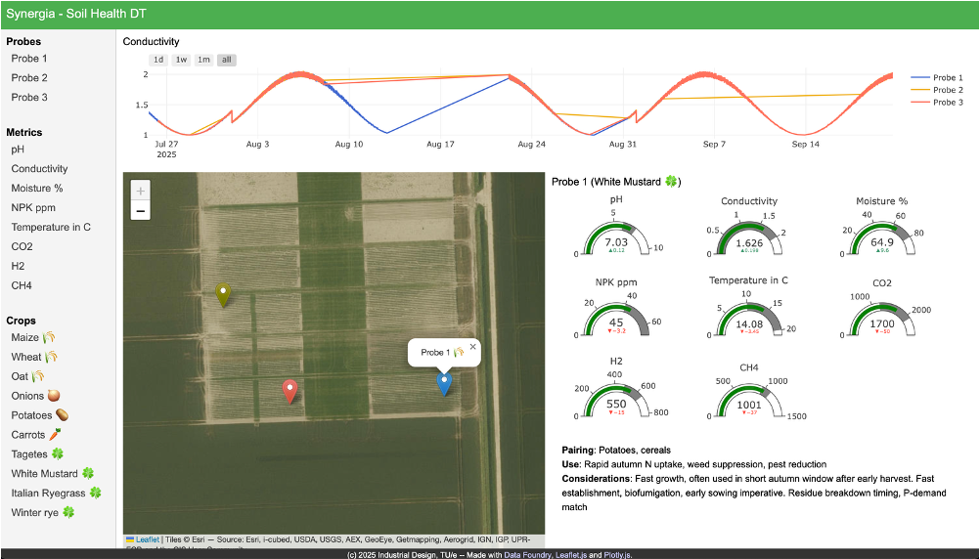Viewport: 980px width, 559px height.
Task: Select Probe 3 in the sidebar
Action: pyautogui.click(x=29, y=97)
